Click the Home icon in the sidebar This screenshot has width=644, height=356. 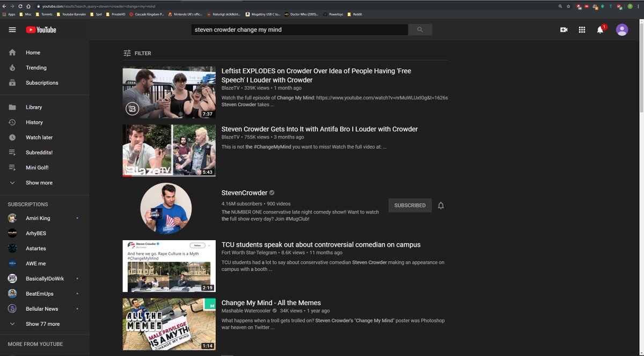12,53
